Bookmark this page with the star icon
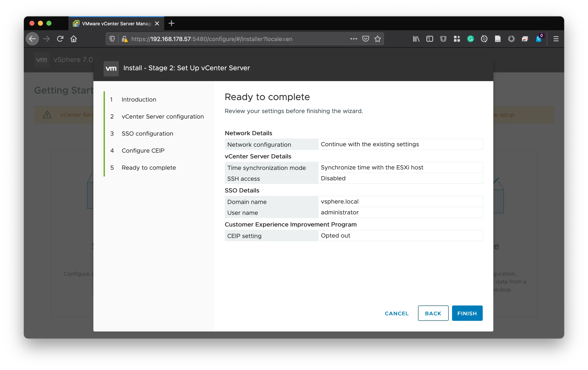The width and height of the screenshot is (588, 370). pos(377,39)
